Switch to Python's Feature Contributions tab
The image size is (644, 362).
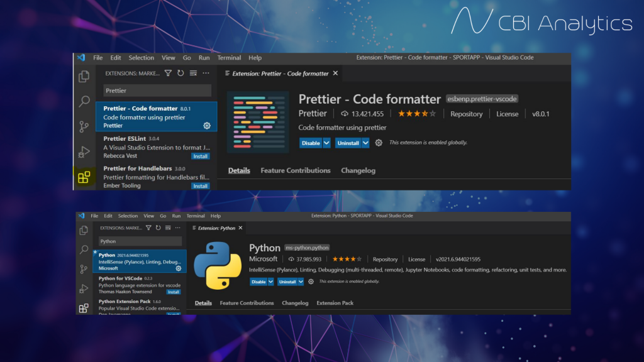[x=247, y=303]
